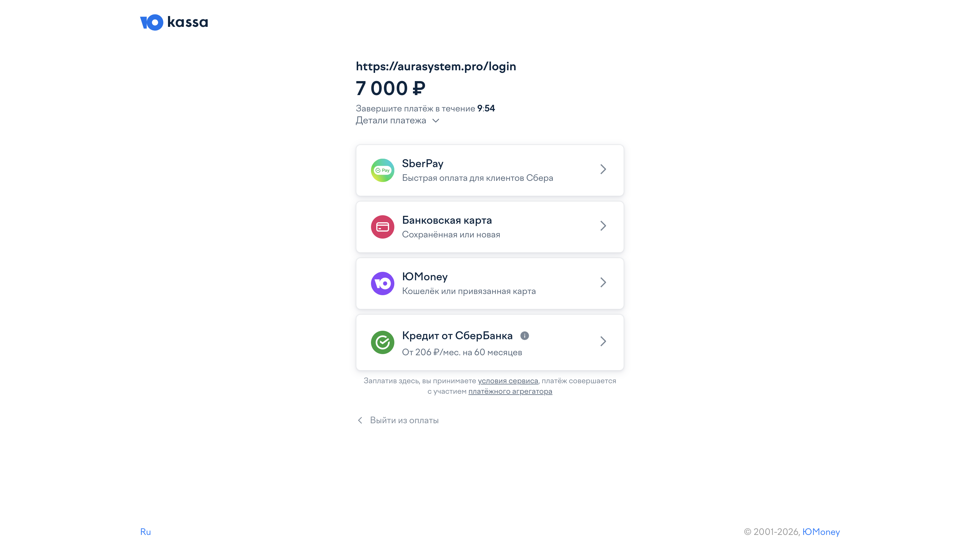The height and width of the screenshot is (560, 980).
Task: Click the dropdown arrow next to Детали платежа
Action: coord(436,121)
